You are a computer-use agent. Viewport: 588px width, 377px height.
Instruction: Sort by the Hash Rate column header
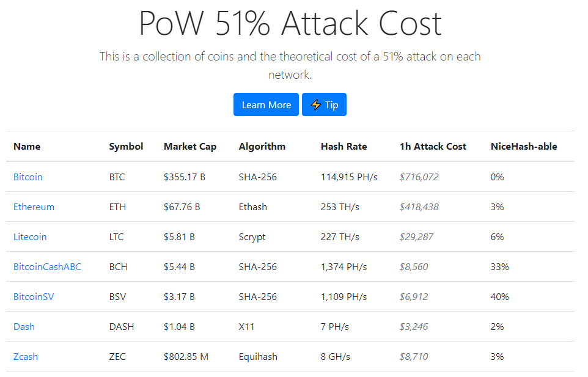344,147
